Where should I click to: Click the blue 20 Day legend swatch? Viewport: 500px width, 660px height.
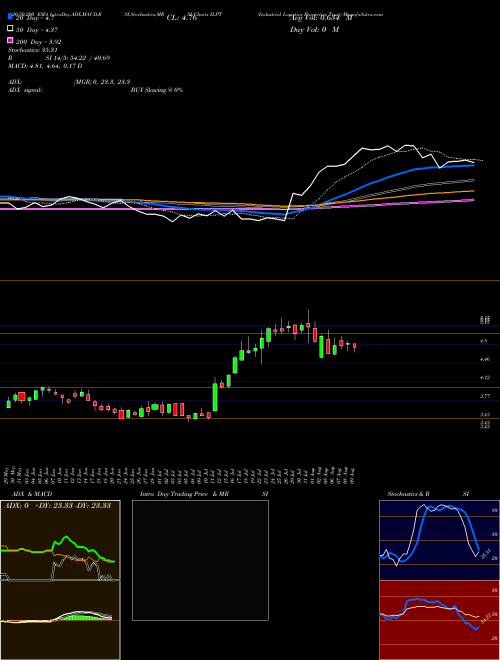[x=10, y=17]
